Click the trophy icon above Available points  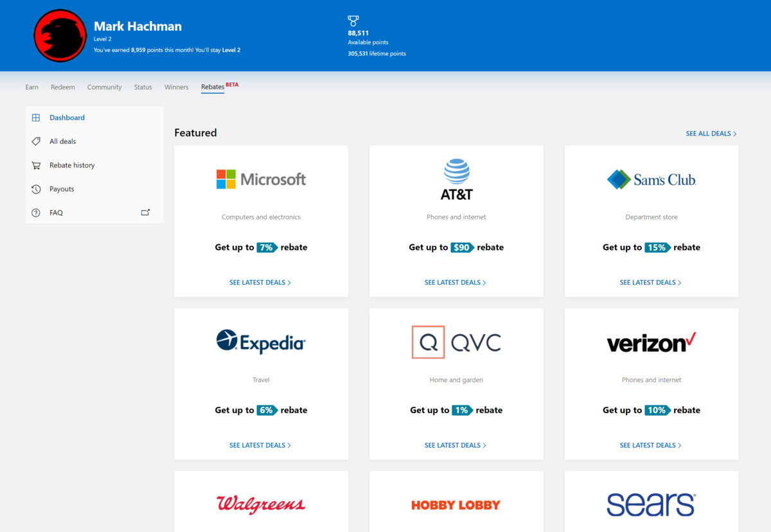tap(353, 20)
